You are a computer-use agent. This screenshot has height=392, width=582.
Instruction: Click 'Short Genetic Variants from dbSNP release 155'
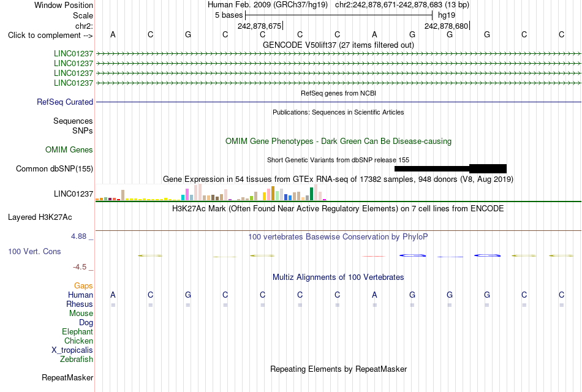tap(338, 160)
